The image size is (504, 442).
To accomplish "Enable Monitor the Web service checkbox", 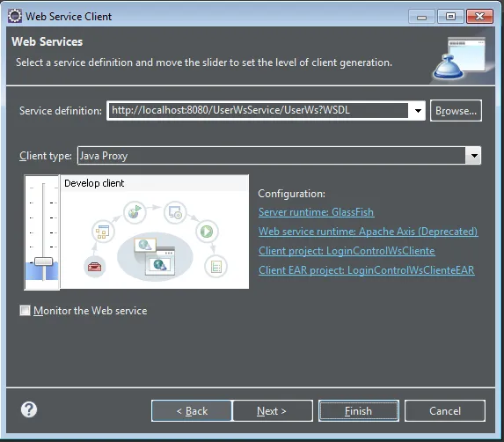I will point(26,311).
